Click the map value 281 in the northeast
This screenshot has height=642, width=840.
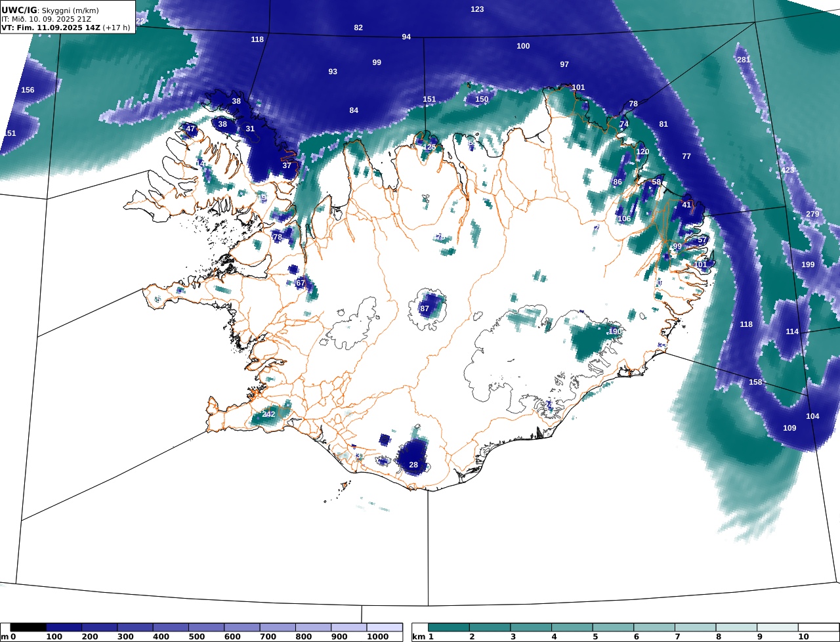743,60
